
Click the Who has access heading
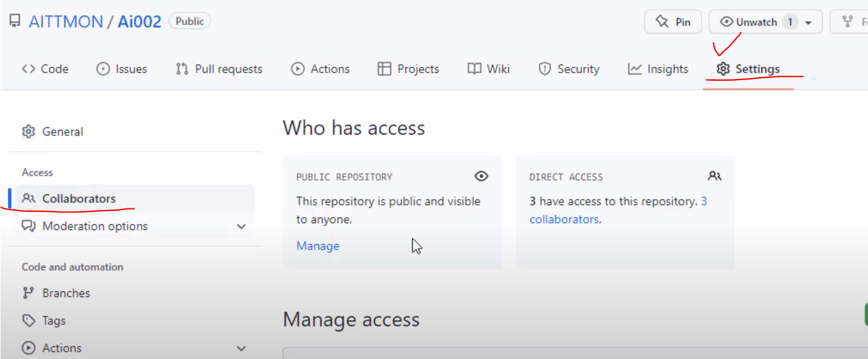pyautogui.click(x=354, y=128)
